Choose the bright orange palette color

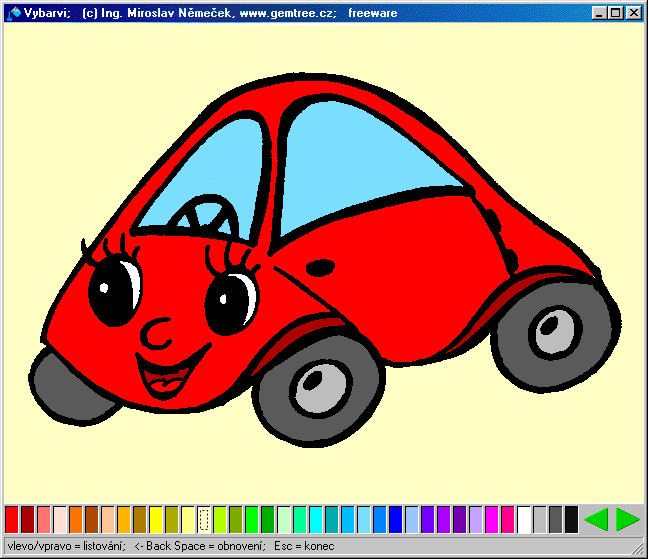pos(76,519)
